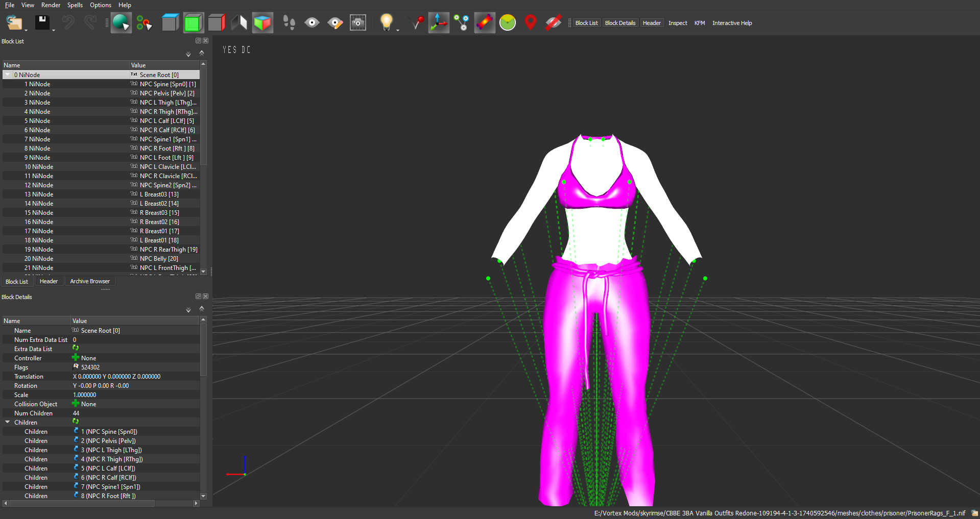Viewport: 980px width, 519px height.
Task: Open the File menu
Action: point(10,5)
